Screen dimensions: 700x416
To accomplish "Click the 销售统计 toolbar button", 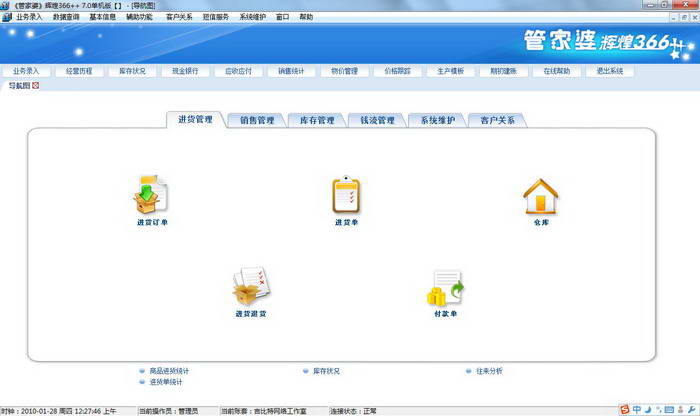I will 292,71.
